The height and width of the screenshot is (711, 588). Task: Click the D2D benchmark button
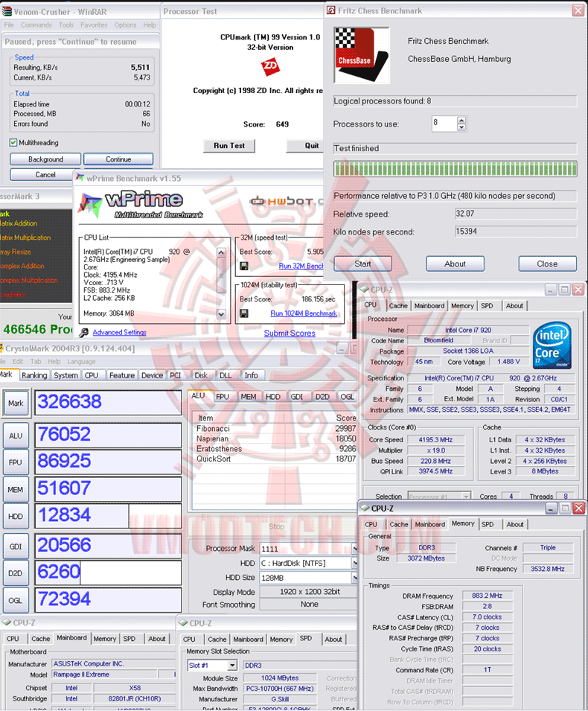point(16,573)
